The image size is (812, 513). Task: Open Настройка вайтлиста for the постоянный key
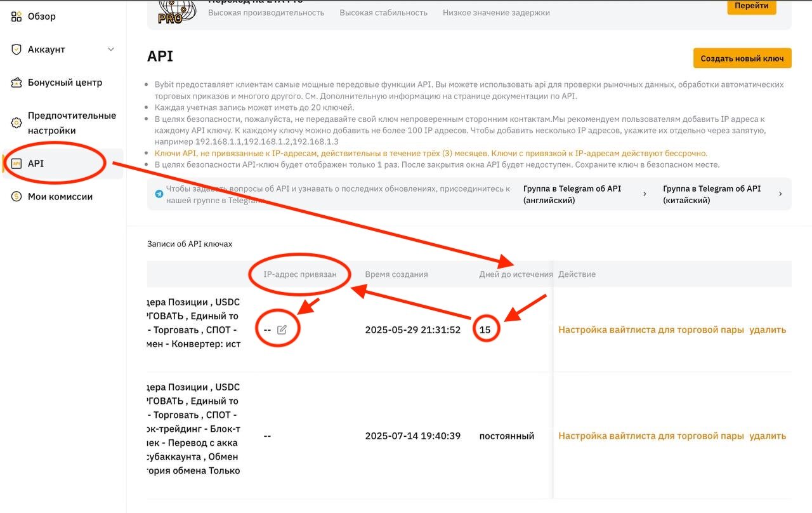point(651,436)
